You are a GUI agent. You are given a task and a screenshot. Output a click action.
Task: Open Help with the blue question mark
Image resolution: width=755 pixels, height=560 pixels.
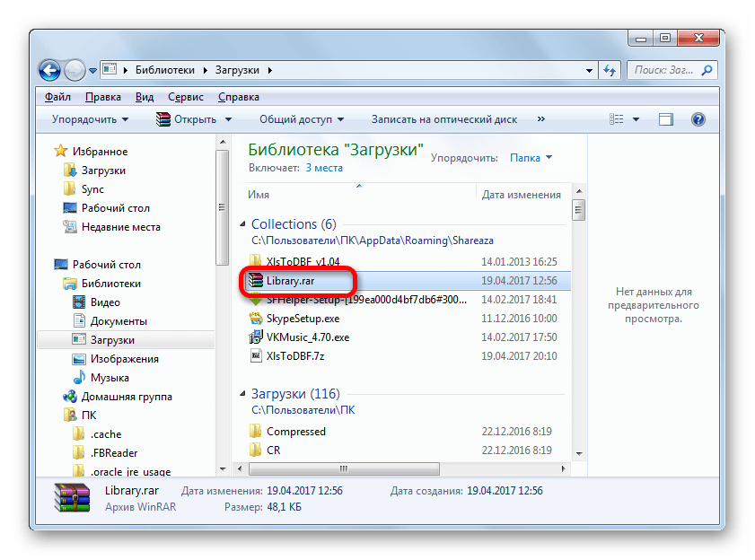[x=698, y=119]
